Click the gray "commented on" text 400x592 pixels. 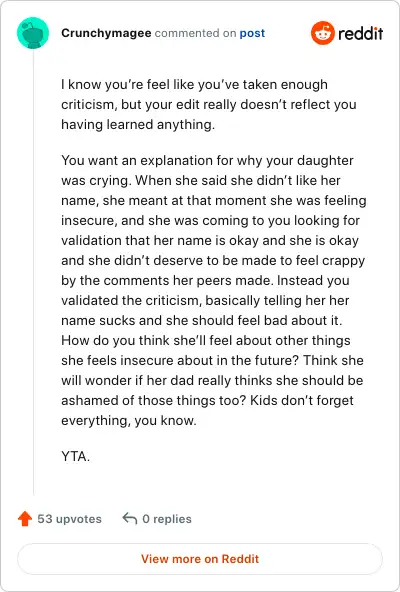195,33
